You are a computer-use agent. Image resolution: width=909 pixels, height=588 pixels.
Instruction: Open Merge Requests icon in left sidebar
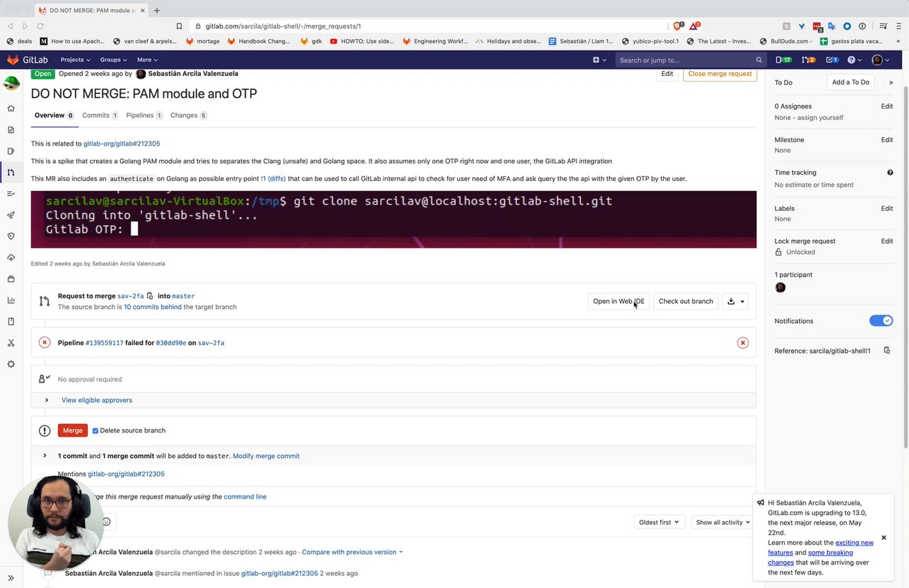pyautogui.click(x=11, y=173)
